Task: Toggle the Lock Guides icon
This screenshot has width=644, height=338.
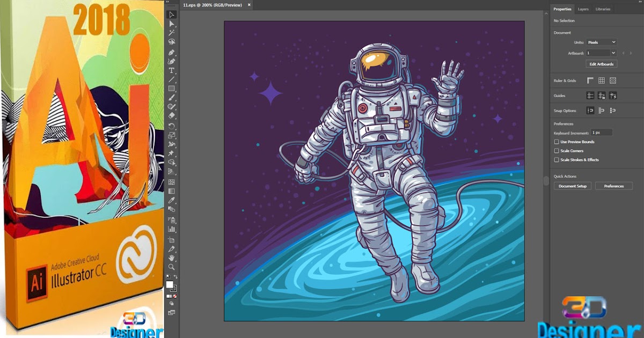Action: 602,95
